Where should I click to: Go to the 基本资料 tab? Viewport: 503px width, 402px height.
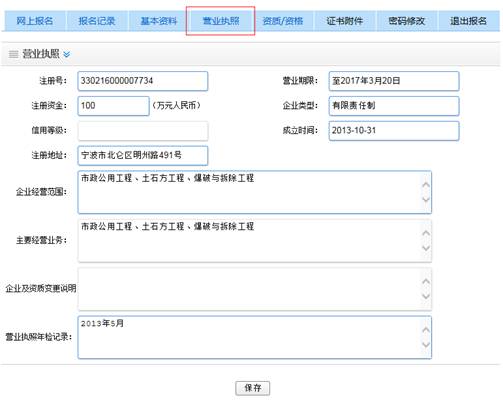click(159, 21)
